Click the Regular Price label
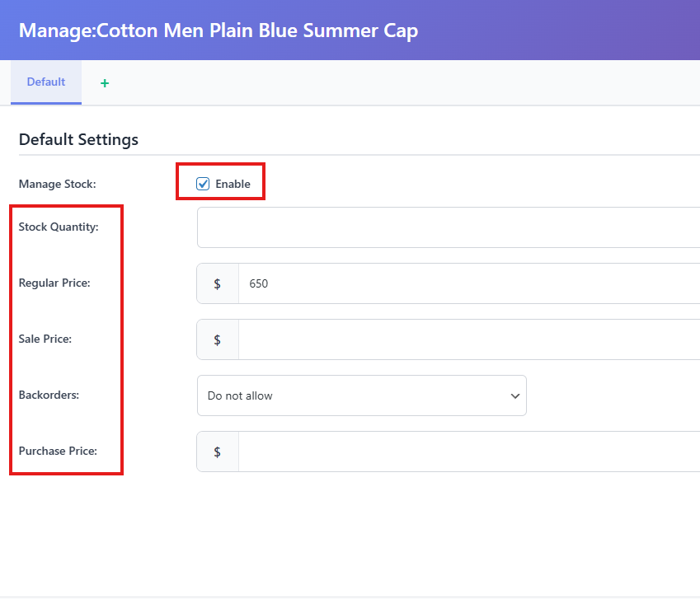This screenshot has height=599, width=700. [54, 283]
